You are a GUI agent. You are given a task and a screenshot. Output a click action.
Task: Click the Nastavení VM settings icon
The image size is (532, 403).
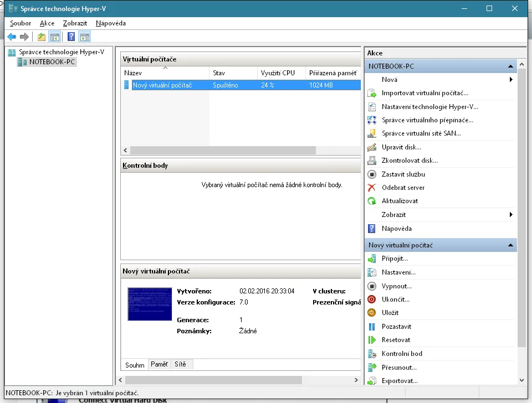[x=372, y=272]
